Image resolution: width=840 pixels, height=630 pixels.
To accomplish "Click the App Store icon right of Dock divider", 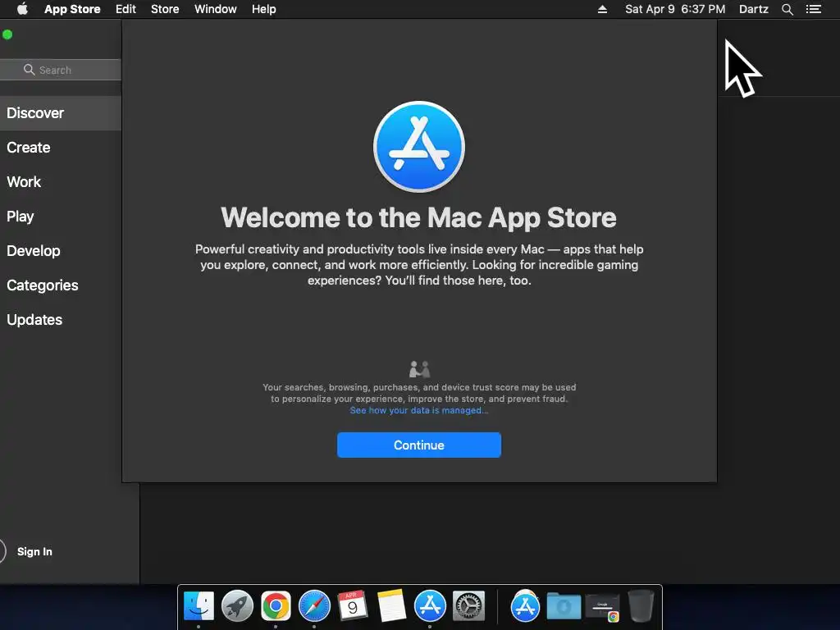I will click(525, 606).
